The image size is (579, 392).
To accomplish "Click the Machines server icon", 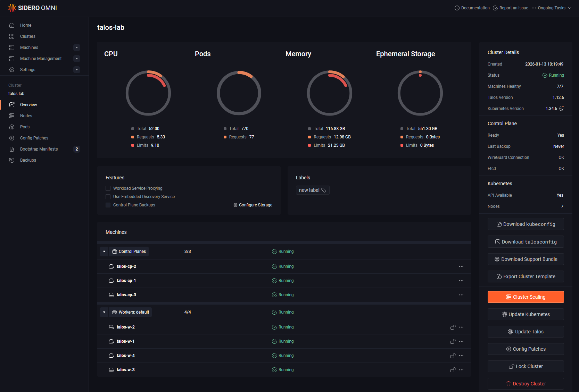I will coord(12,48).
